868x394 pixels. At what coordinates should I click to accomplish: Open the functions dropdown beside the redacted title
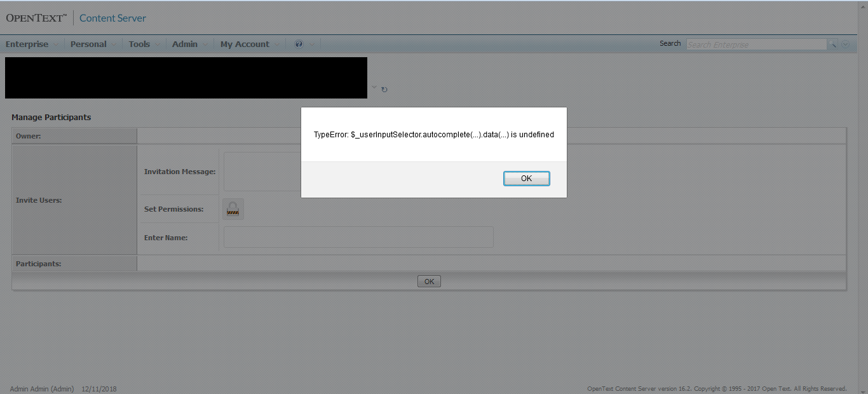click(x=374, y=87)
